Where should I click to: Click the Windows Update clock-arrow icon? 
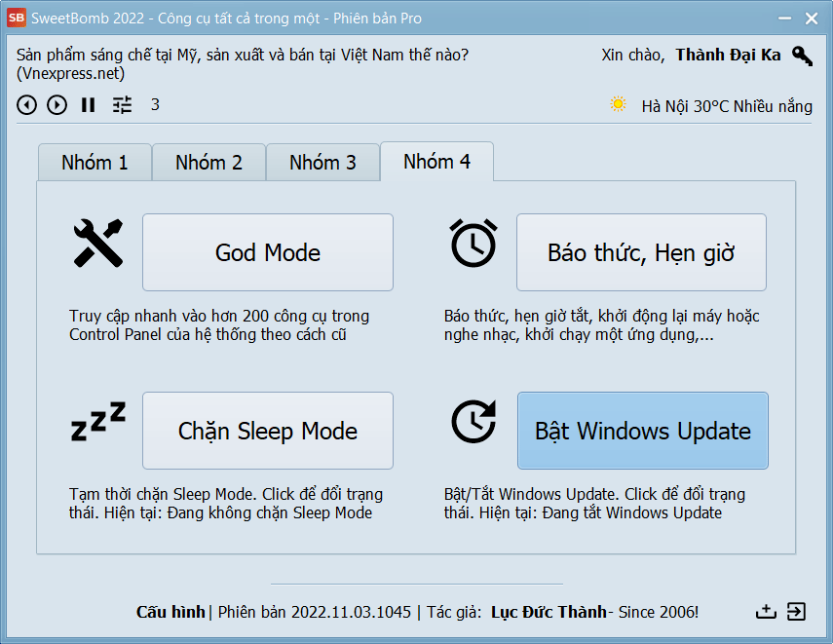coord(473,422)
